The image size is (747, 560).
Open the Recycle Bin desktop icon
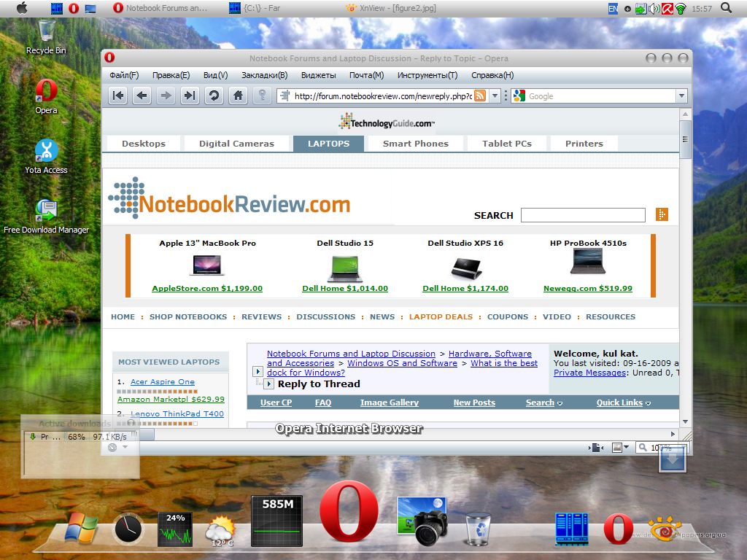pyautogui.click(x=46, y=37)
